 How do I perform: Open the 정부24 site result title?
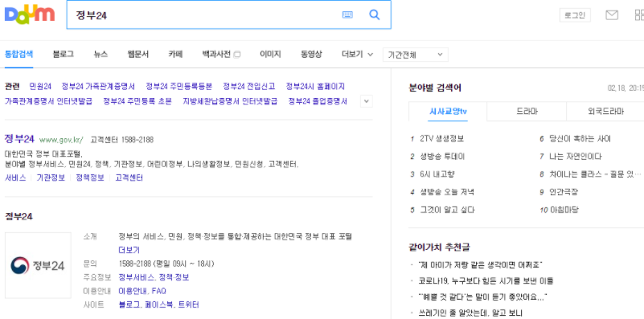(x=19, y=139)
